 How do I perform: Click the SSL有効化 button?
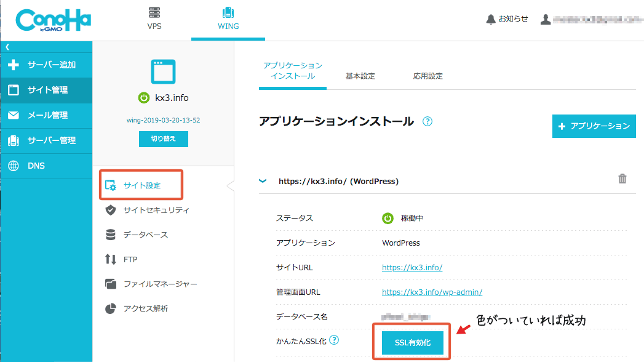coord(412,343)
